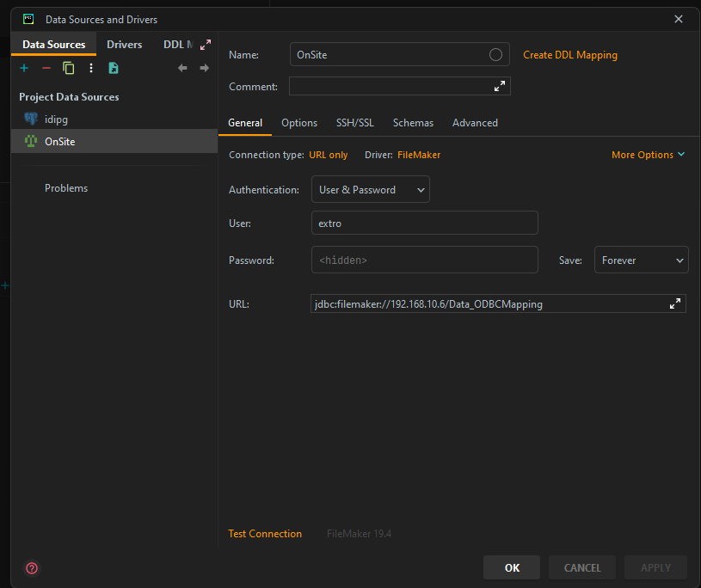Import data source from clipboard
The width and height of the screenshot is (701, 588).
pyautogui.click(x=113, y=68)
